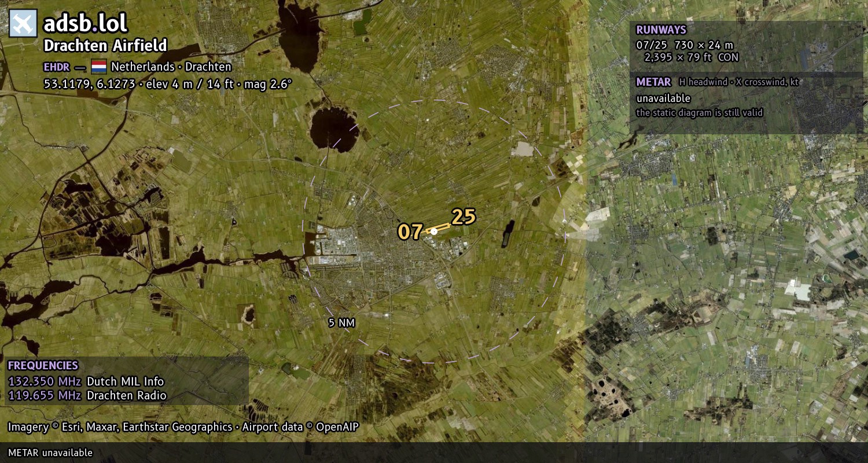868x463 pixels.
Task: Click the white airport reference point dot
Action: pyautogui.click(x=434, y=231)
